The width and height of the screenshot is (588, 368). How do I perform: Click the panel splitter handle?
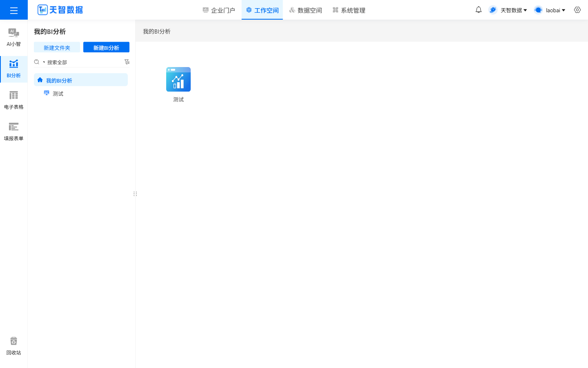point(135,194)
